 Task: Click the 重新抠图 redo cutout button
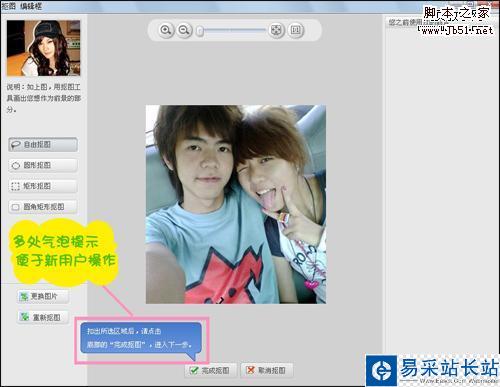[x=43, y=317]
